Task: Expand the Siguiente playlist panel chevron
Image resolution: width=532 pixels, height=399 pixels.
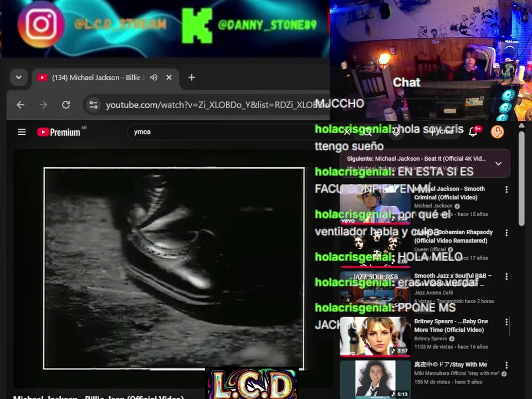Action: coord(498,163)
